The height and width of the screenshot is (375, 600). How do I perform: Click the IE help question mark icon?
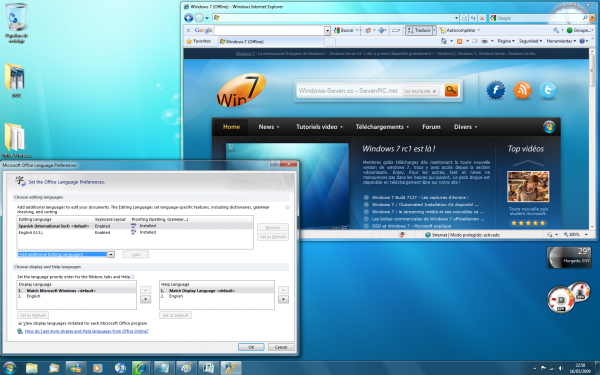point(582,41)
